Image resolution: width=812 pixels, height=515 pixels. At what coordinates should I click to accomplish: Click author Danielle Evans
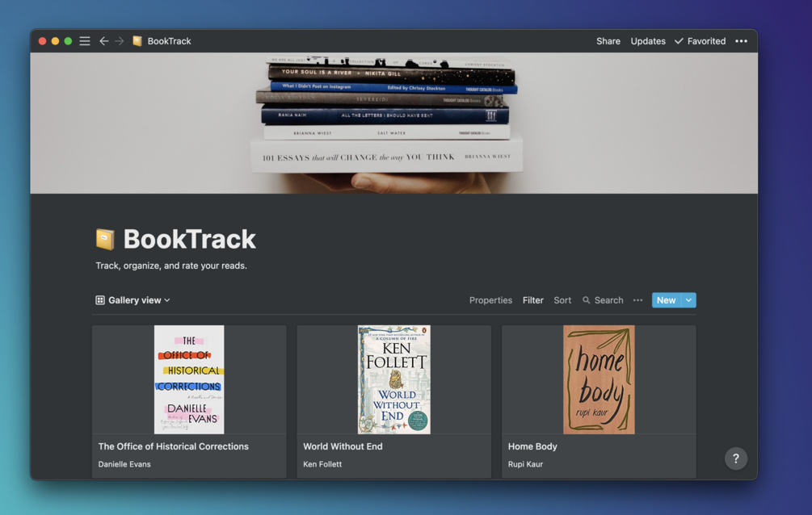coord(124,464)
